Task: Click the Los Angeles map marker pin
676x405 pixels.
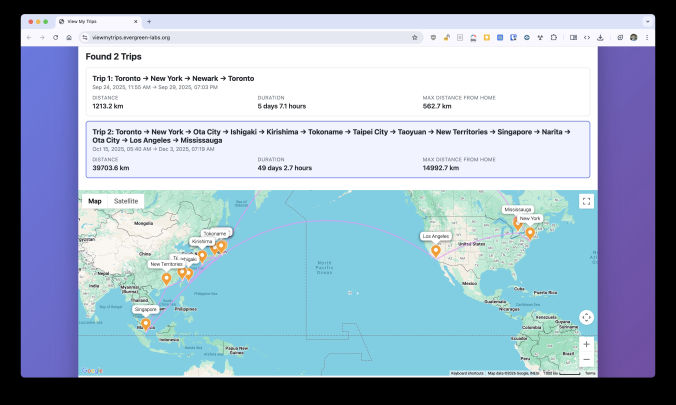Action: coord(434,250)
